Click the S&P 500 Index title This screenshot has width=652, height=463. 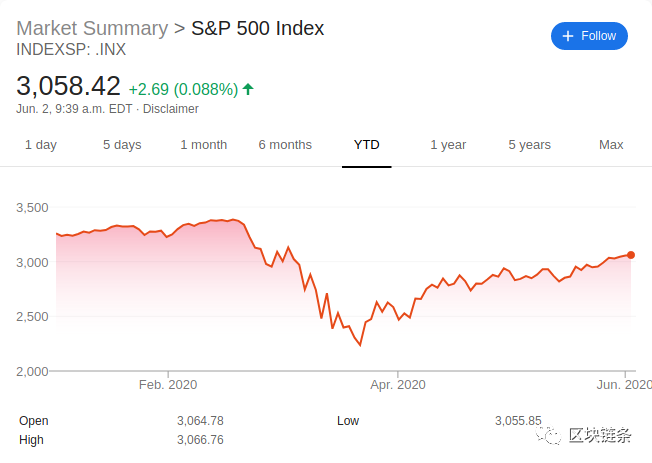[258, 28]
